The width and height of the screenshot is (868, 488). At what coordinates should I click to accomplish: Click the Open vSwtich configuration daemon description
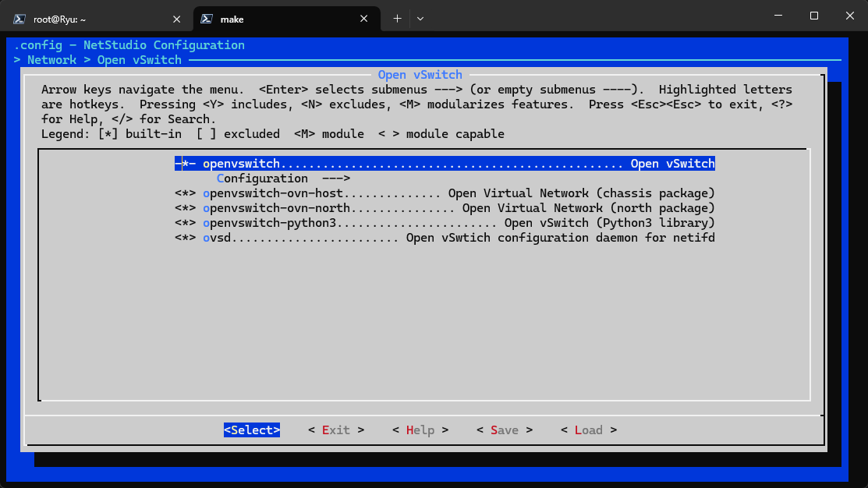[x=560, y=238]
